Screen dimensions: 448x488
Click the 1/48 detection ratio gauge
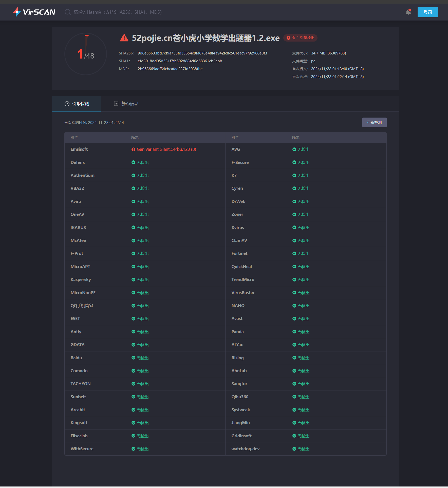86,54
